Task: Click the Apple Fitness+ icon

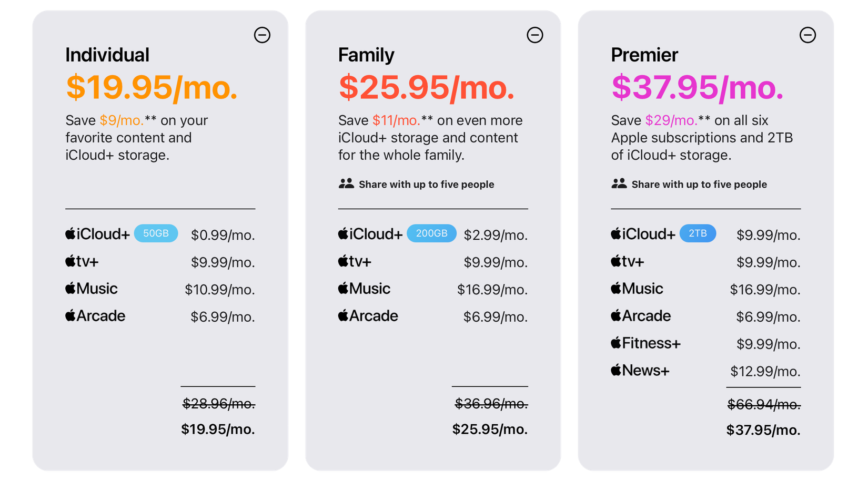Action: (615, 342)
